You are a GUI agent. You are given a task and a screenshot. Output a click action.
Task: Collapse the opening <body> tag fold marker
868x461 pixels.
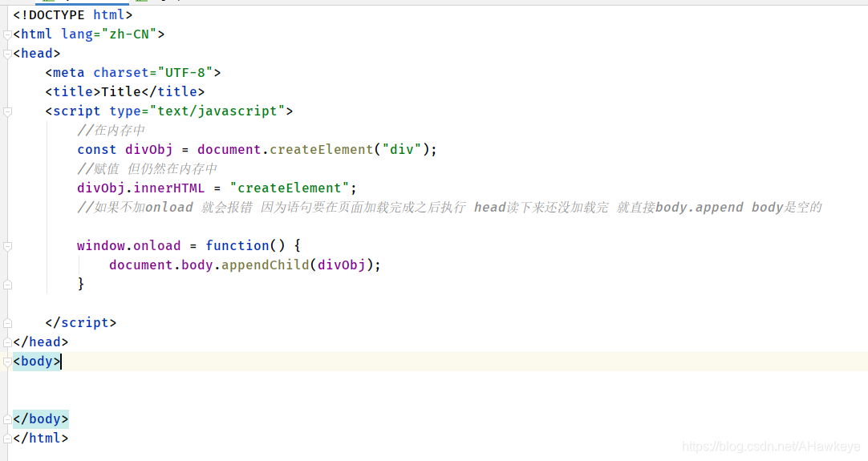(x=7, y=362)
